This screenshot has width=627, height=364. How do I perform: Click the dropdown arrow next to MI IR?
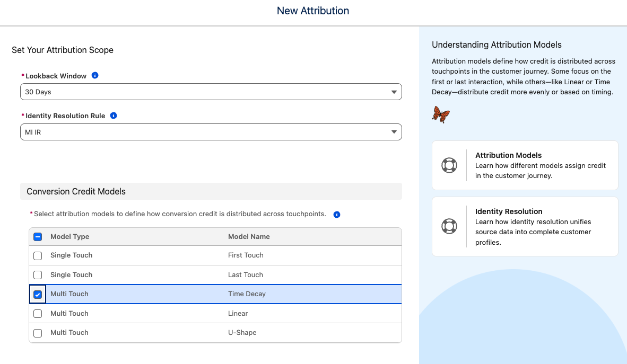coord(394,132)
